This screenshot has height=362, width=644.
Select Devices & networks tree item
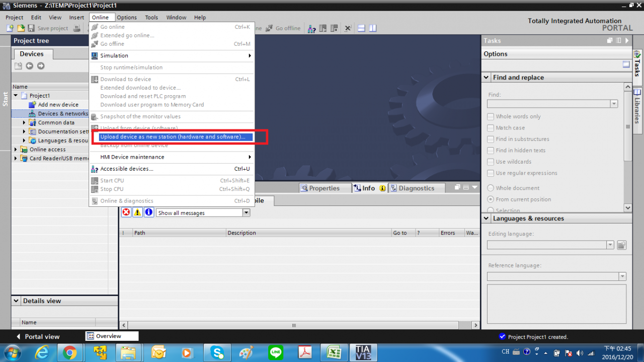click(63, 114)
